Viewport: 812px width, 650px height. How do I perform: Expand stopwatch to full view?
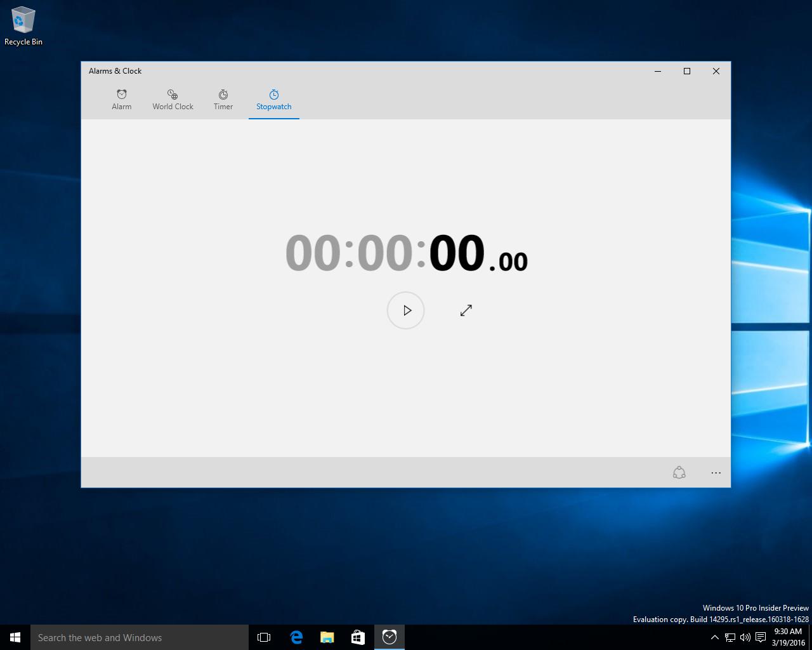[466, 310]
